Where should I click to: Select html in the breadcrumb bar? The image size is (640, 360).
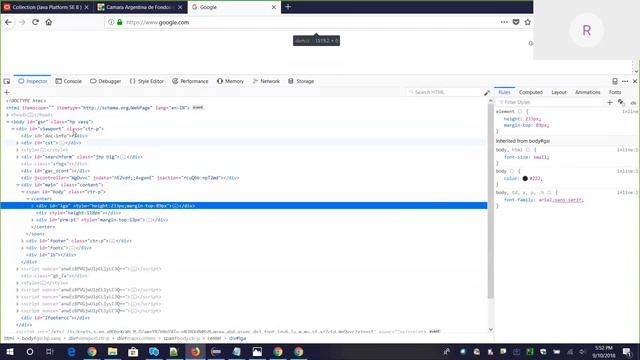pos(9,338)
